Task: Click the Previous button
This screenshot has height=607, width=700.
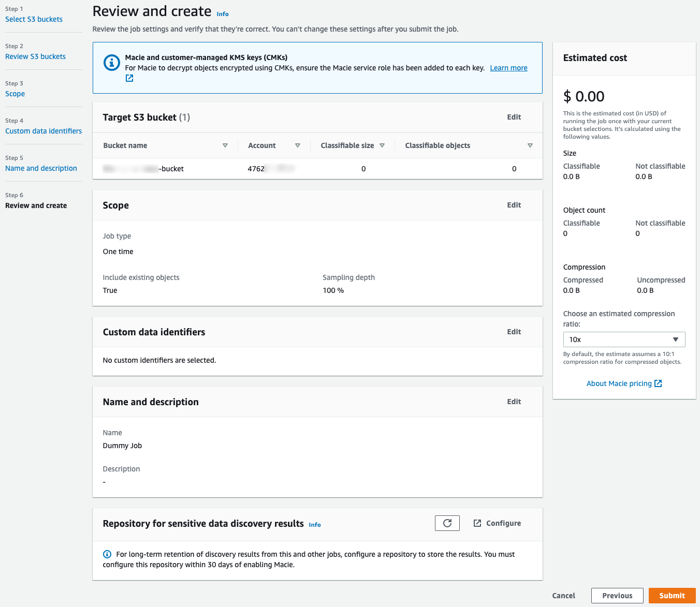Action: pos(617,596)
